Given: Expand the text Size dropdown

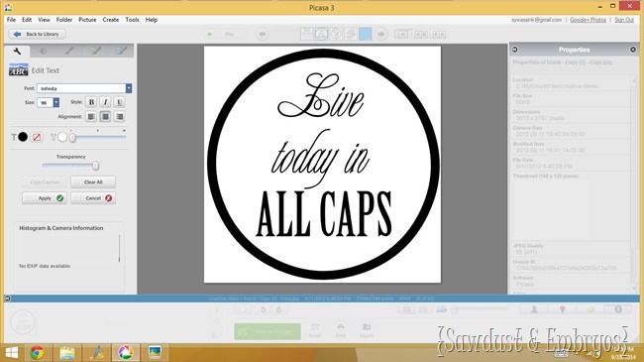Looking at the screenshot, I should tap(55, 102).
